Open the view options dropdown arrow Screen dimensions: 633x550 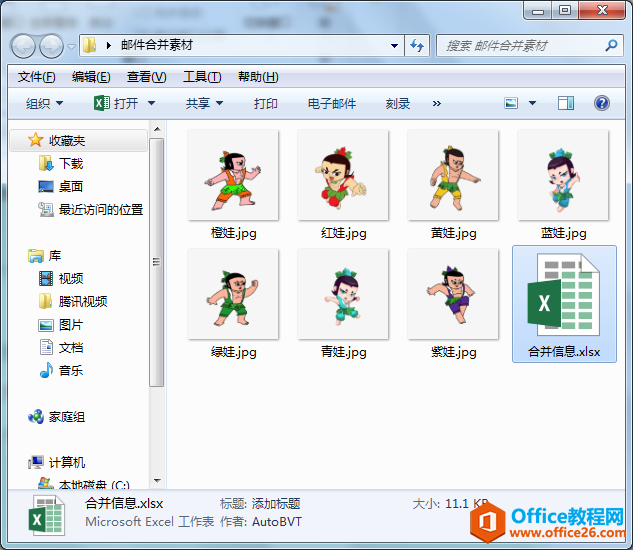tap(532, 103)
